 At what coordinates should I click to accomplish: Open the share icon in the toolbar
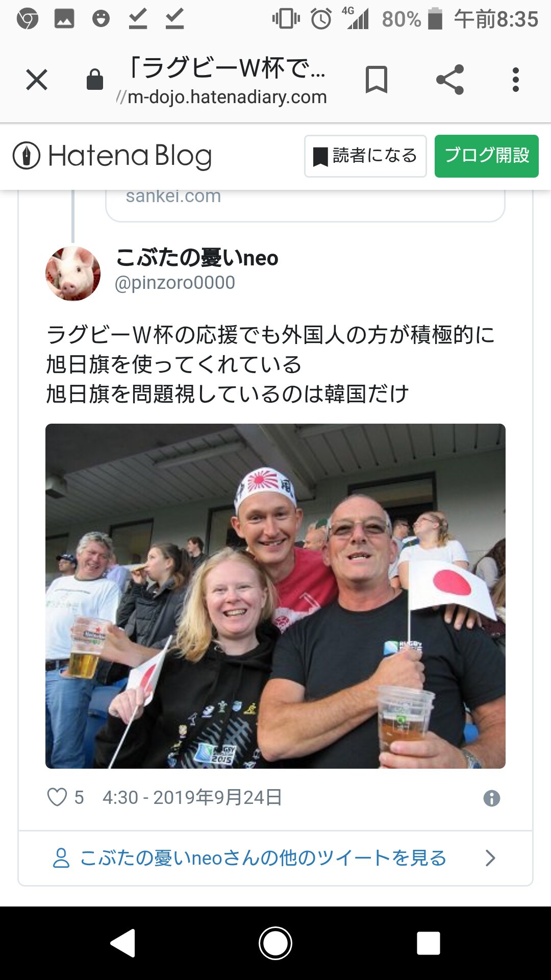[x=450, y=80]
